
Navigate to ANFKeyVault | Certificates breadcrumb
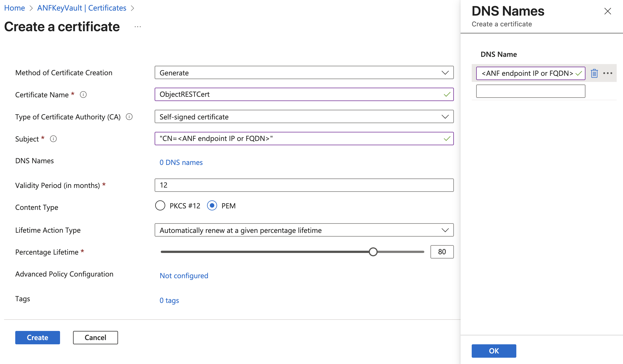[82, 8]
